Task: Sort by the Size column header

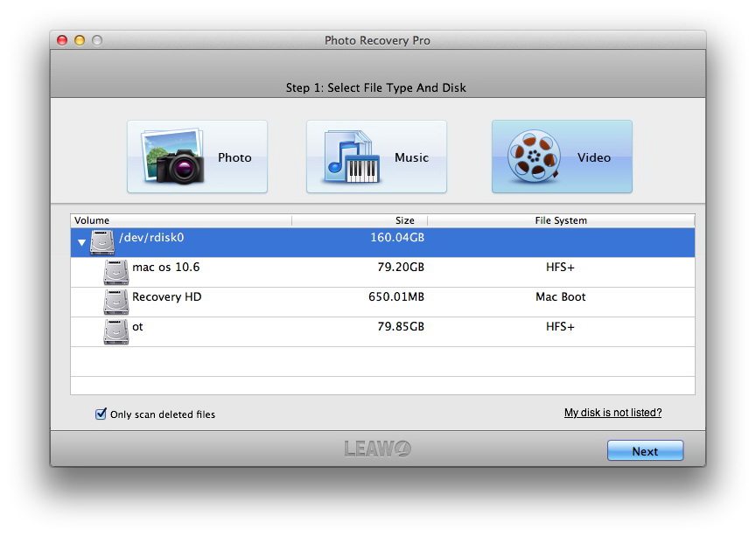Action: [360, 220]
